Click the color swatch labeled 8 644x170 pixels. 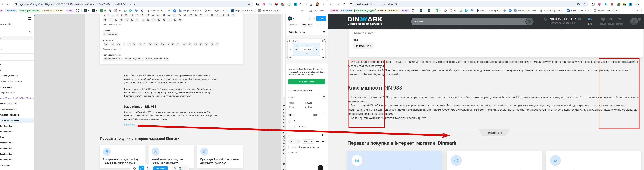(290, 121)
